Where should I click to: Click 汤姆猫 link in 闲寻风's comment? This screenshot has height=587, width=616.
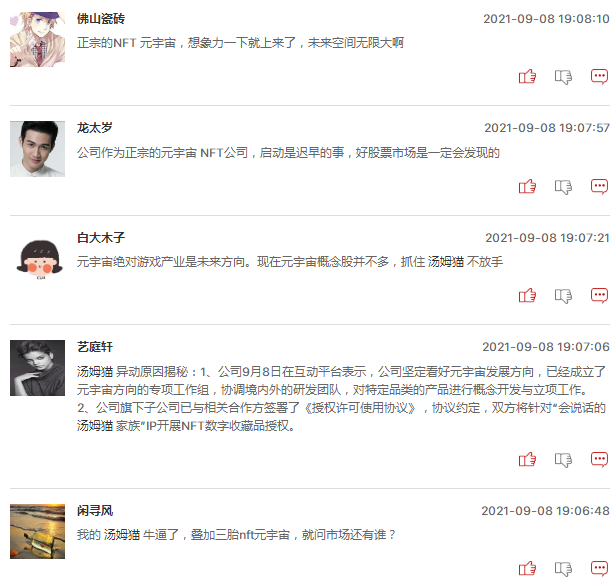tap(122, 535)
